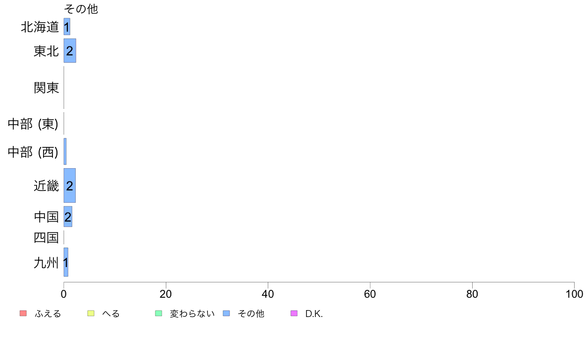The height and width of the screenshot is (364, 588).
Task: Click the red ふえる legend swatch
Action: pyautogui.click(x=23, y=314)
